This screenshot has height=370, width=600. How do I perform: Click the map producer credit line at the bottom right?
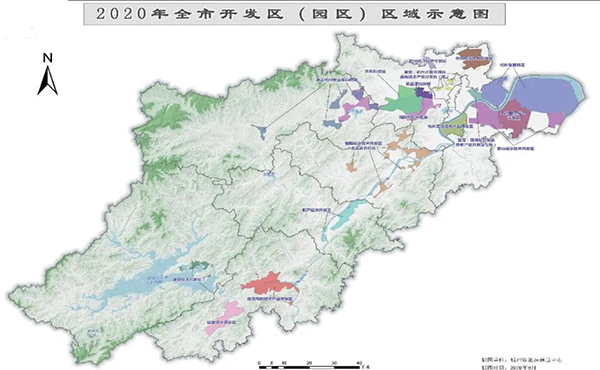[522, 360]
